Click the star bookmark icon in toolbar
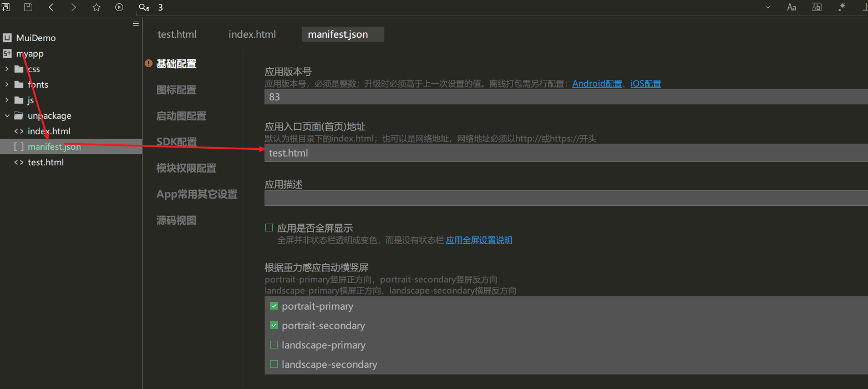Image resolution: width=868 pixels, height=389 pixels. click(96, 7)
